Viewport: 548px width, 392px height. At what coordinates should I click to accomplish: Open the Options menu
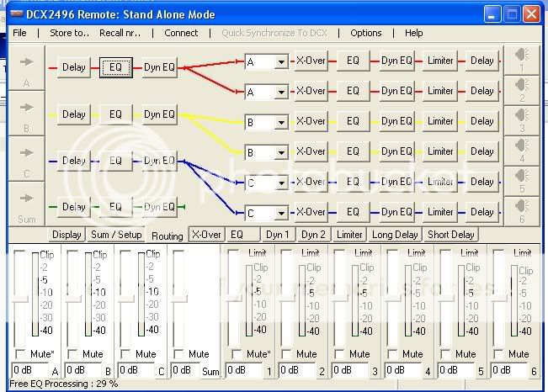(x=365, y=33)
